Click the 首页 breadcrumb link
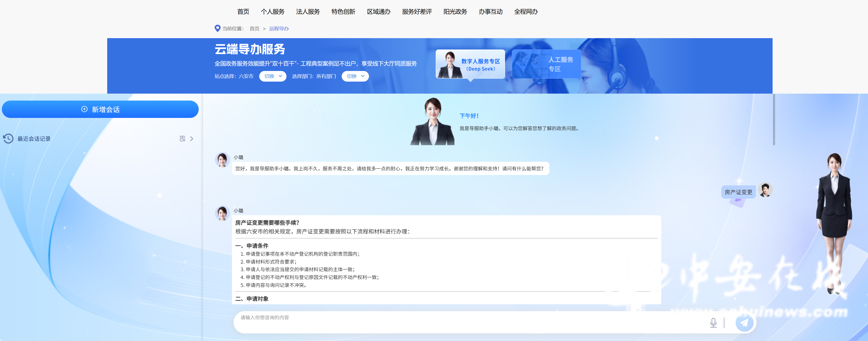Viewport: 868px width, 341px height. pyautogui.click(x=254, y=29)
